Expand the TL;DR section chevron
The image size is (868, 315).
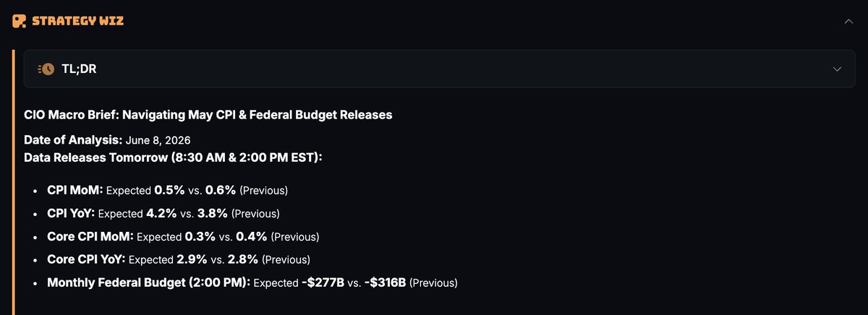pyautogui.click(x=837, y=69)
